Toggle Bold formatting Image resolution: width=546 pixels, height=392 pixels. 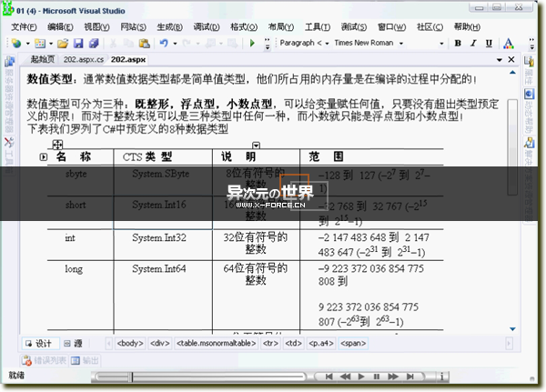[458, 43]
